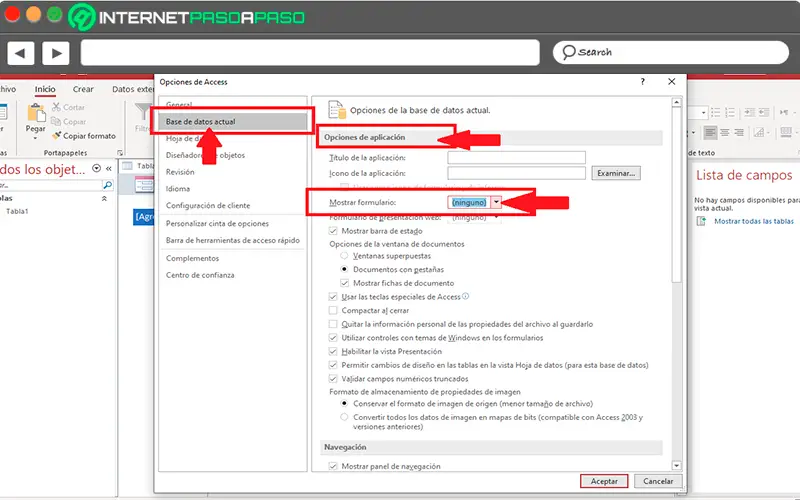This screenshot has width=800, height=500.
Task: Toggle Habilitar la vista Presentación checkbox
Action: coord(333,352)
